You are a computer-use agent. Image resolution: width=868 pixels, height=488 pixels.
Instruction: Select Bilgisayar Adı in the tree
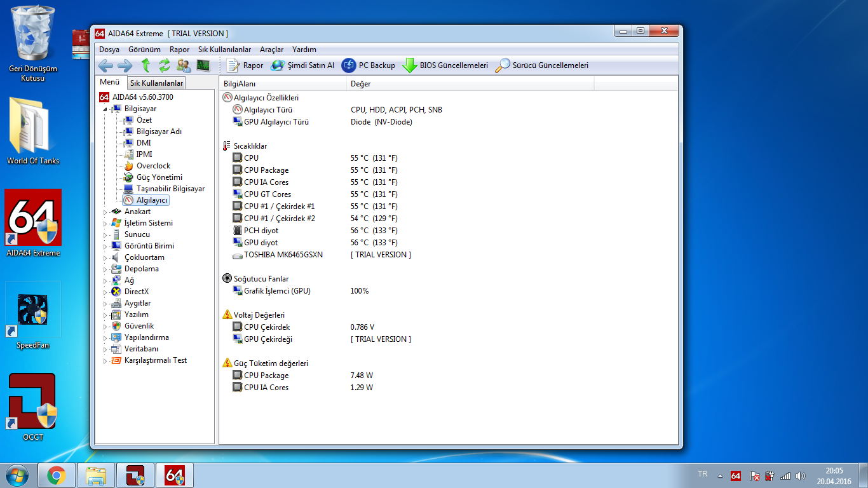[159, 132]
